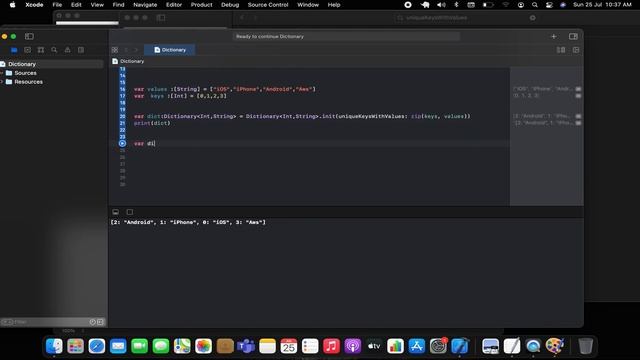The image size is (640, 360).
Task: Open the View menu
Action: tap(97, 5)
